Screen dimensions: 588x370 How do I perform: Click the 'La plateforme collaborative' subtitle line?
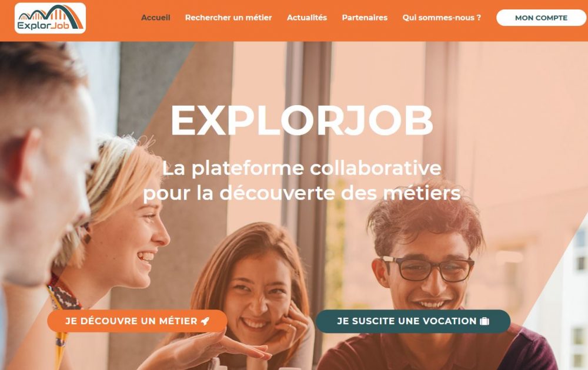coord(302,168)
